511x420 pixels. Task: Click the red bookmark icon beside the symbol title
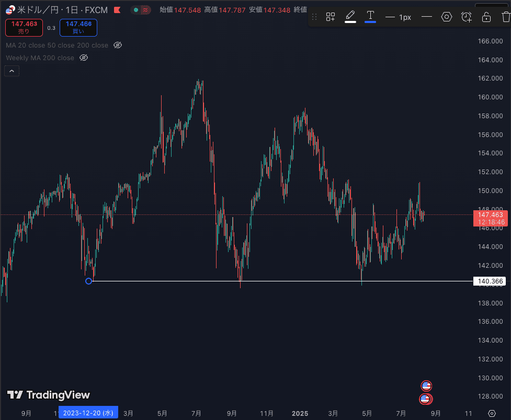click(117, 9)
